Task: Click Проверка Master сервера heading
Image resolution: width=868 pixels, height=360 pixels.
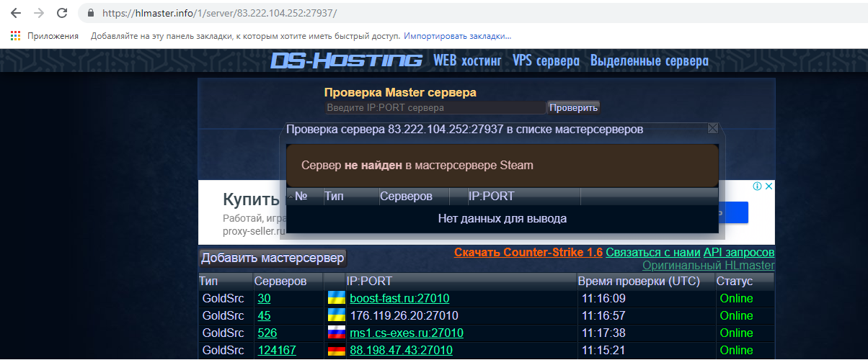Action: [400, 92]
